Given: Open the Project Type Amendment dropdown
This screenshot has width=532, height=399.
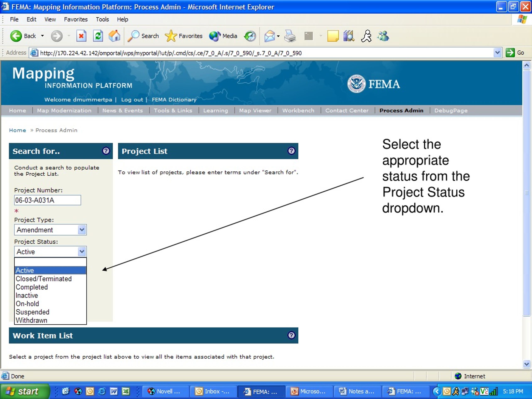Looking at the screenshot, I should tap(50, 230).
